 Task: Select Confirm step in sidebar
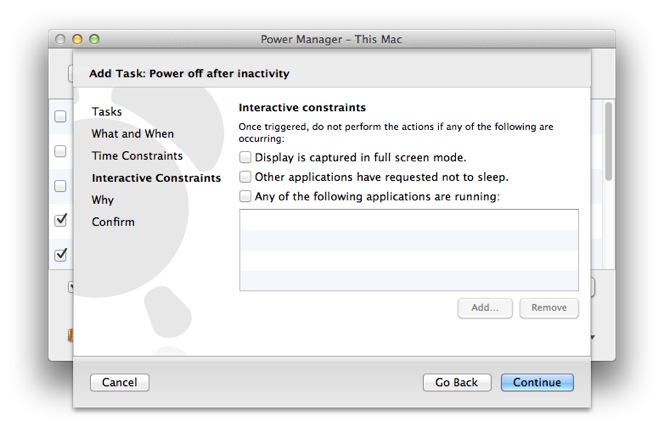[113, 222]
